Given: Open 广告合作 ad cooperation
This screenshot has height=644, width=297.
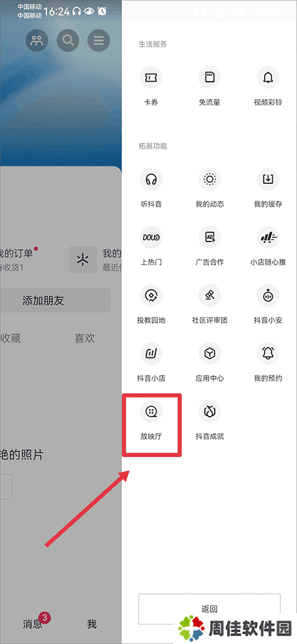Looking at the screenshot, I should [210, 237].
